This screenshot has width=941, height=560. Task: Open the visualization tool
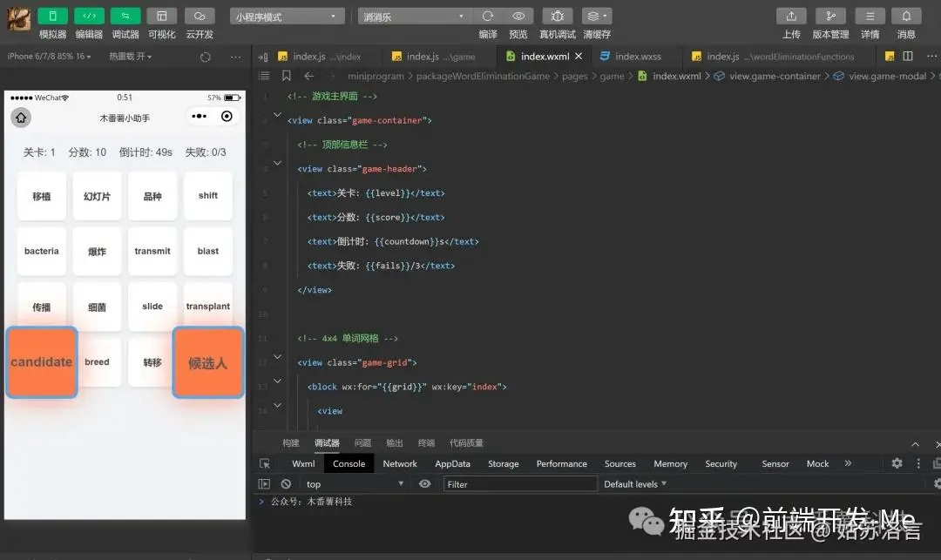click(x=161, y=17)
